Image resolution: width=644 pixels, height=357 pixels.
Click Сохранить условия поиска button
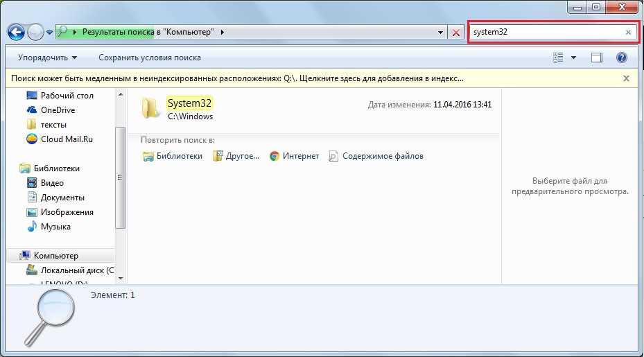pos(150,58)
